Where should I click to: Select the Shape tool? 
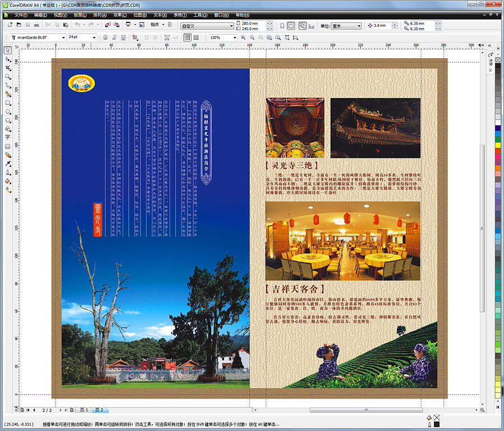pyautogui.click(x=8, y=58)
